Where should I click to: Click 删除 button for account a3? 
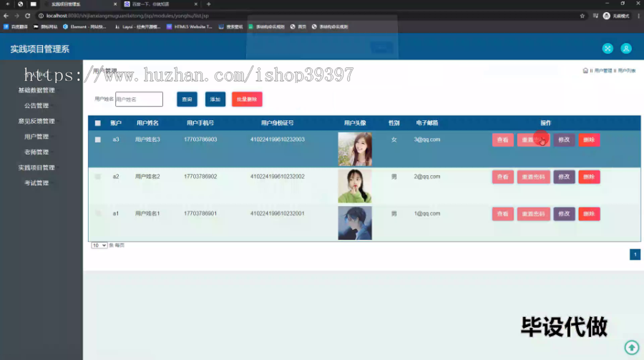pos(589,140)
